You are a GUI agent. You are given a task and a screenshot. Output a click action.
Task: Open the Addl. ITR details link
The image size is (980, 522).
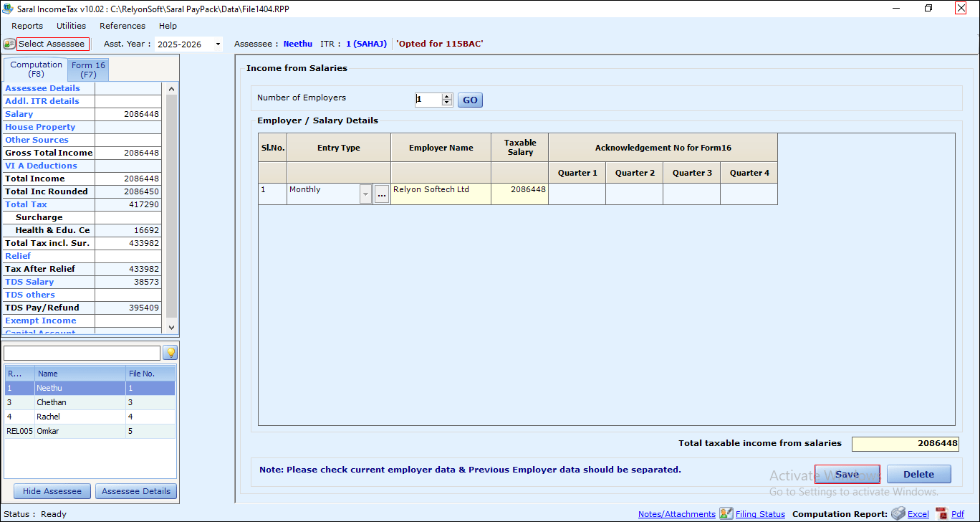pyautogui.click(x=42, y=101)
